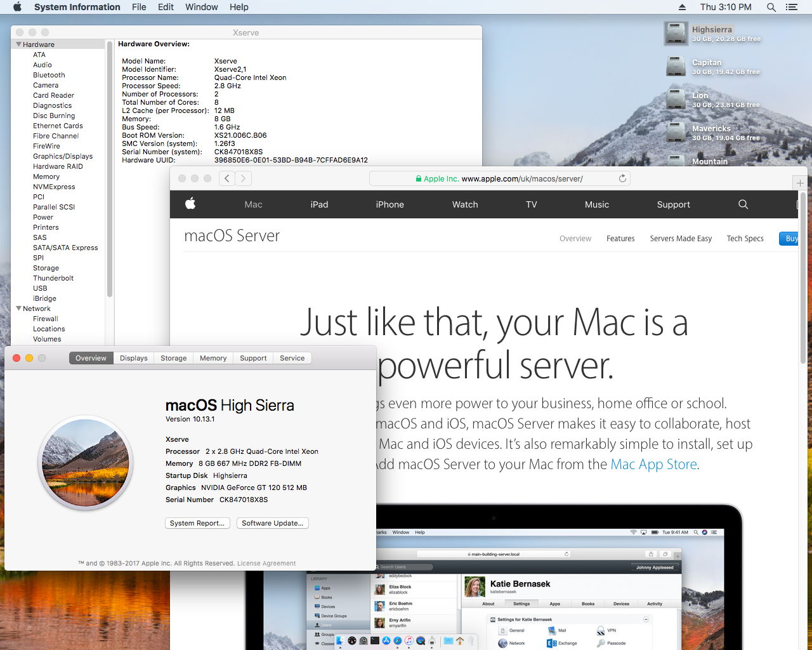Viewport: 812px width, 650px height.
Task: Select Disc Burning in the sidebar
Action: pos(54,116)
